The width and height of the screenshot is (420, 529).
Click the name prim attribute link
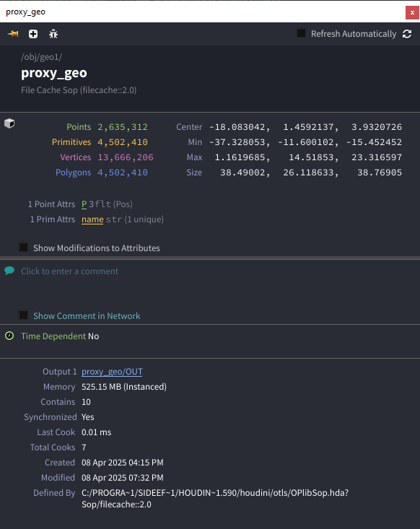point(92,219)
